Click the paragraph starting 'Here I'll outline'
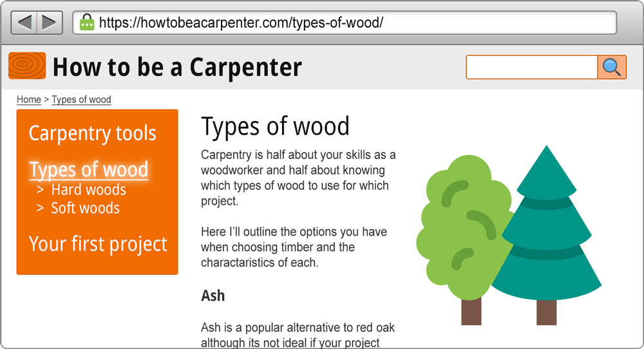Screen dimensions: 644x349 [x=294, y=247]
